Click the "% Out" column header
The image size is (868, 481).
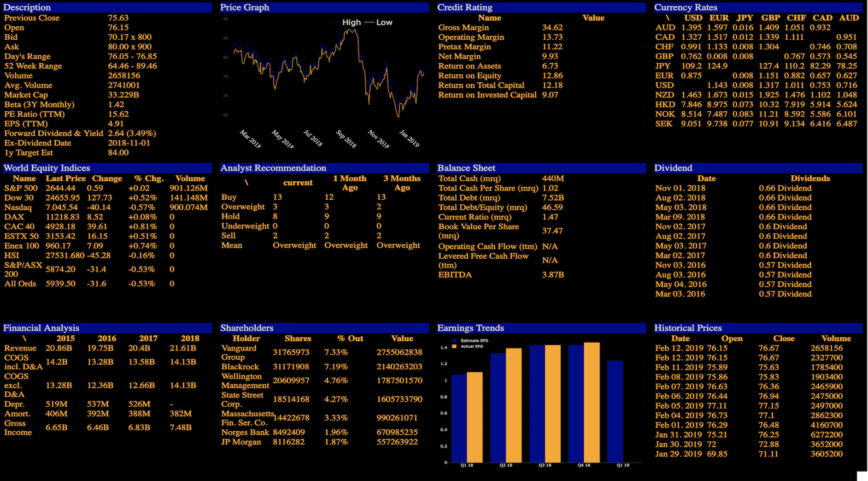(x=350, y=338)
